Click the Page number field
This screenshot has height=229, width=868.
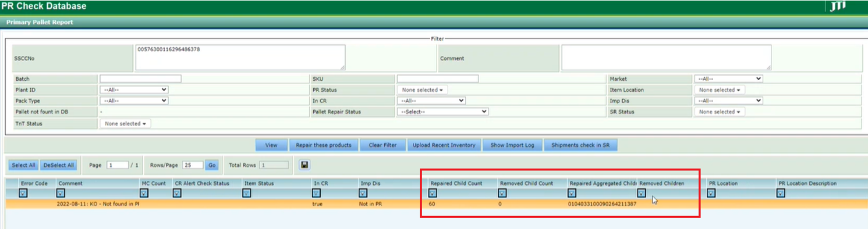[117, 165]
